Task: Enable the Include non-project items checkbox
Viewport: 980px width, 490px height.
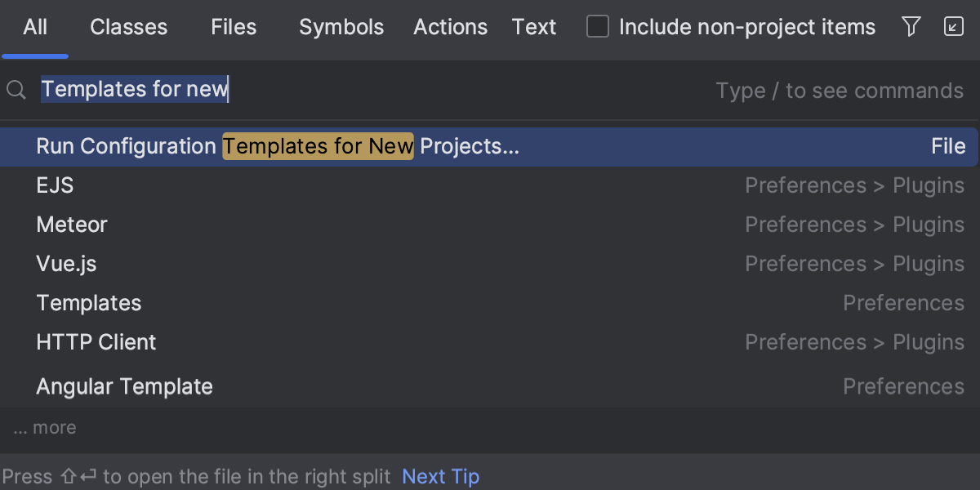Action: [x=598, y=26]
